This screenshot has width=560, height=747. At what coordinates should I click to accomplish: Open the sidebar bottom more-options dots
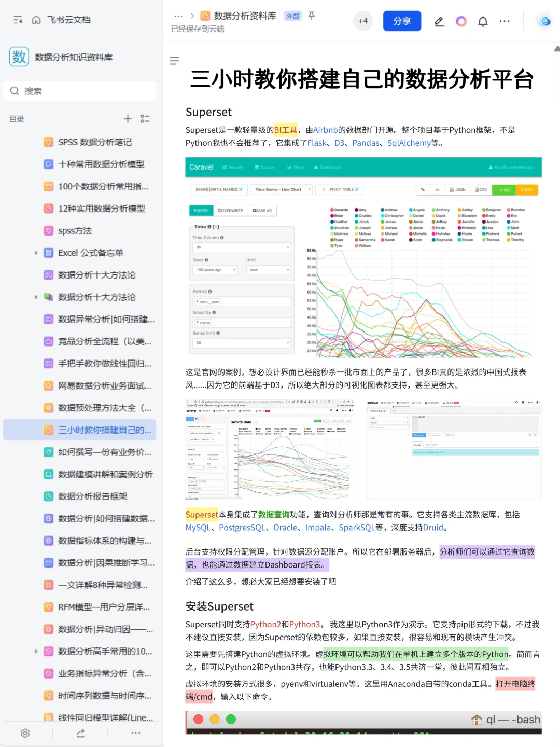(x=136, y=732)
